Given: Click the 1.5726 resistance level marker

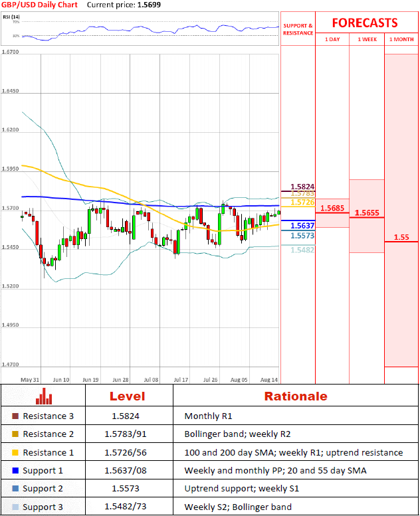Looking at the screenshot, I should [x=302, y=202].
